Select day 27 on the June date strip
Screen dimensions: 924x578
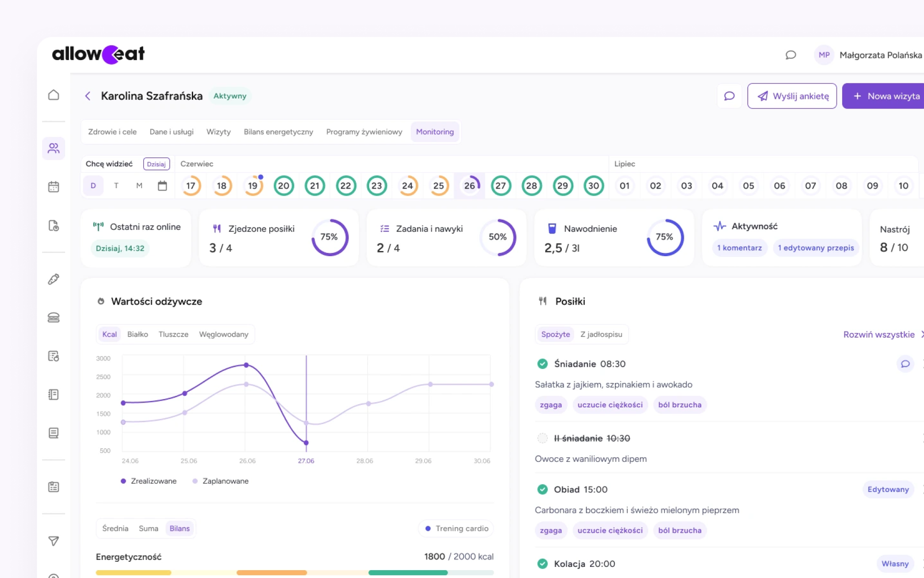(x=501, y=185)
